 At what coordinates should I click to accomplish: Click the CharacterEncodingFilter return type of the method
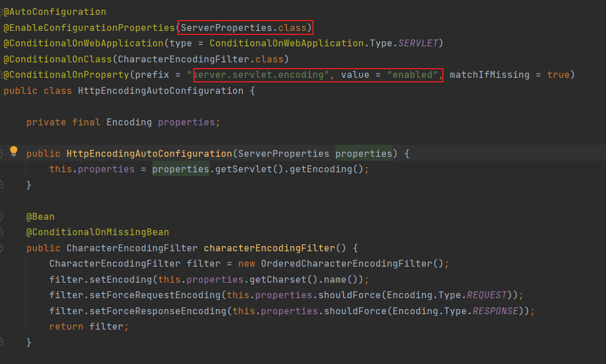[x=132, y=248]
